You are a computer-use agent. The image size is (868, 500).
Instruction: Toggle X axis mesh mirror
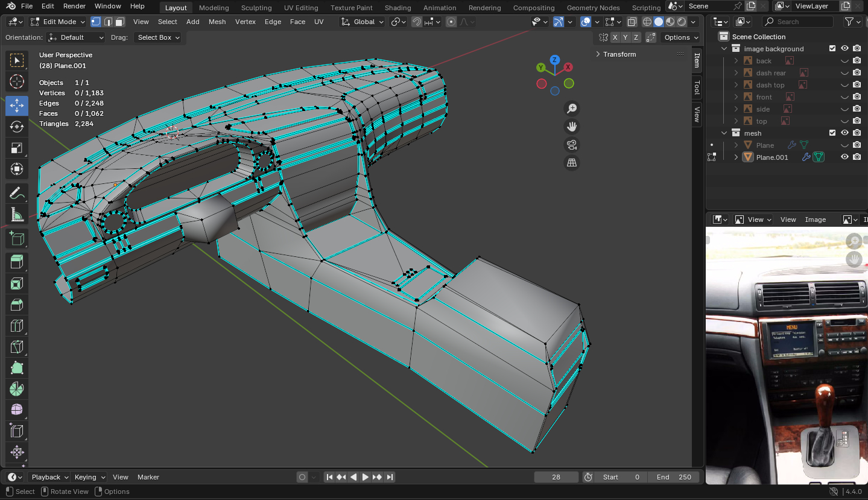[x=615, y=37]
